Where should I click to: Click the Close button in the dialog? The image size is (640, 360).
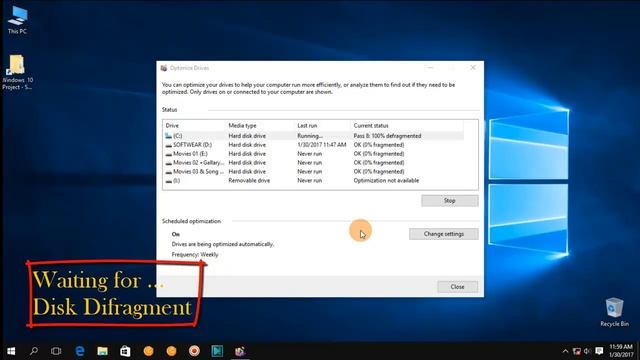coord(457,287)
